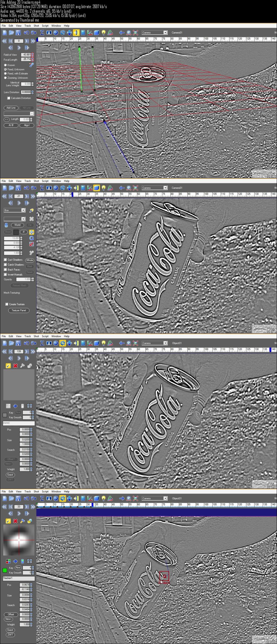Click the Open folder icon in frame 21 view
277x644 pixels.
point(11,188)
